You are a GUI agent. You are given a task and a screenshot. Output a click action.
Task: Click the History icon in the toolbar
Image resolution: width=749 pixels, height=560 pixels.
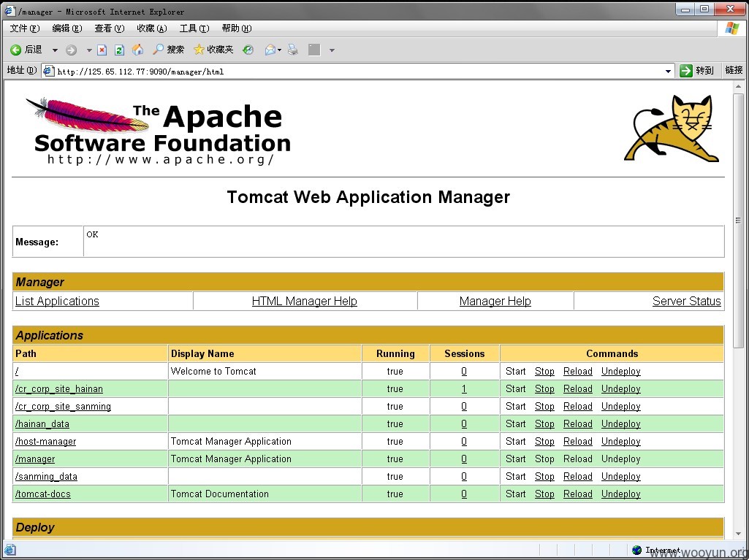[248, 50]
